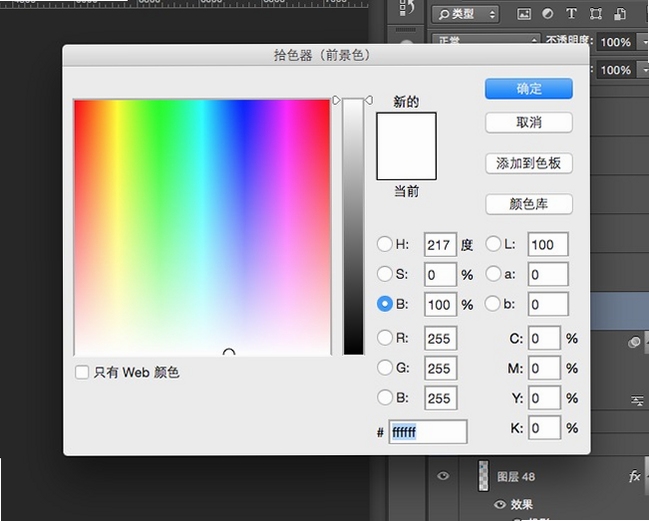Filter layers by adjustment layer icon
The image size is (649, 521).
pos(547,14)
